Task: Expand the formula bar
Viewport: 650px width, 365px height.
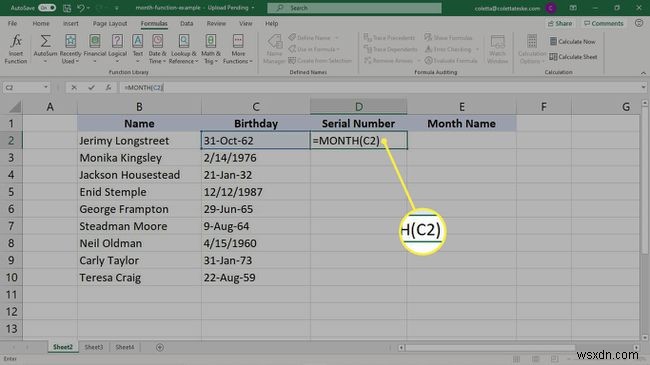Action: point(643,88)
